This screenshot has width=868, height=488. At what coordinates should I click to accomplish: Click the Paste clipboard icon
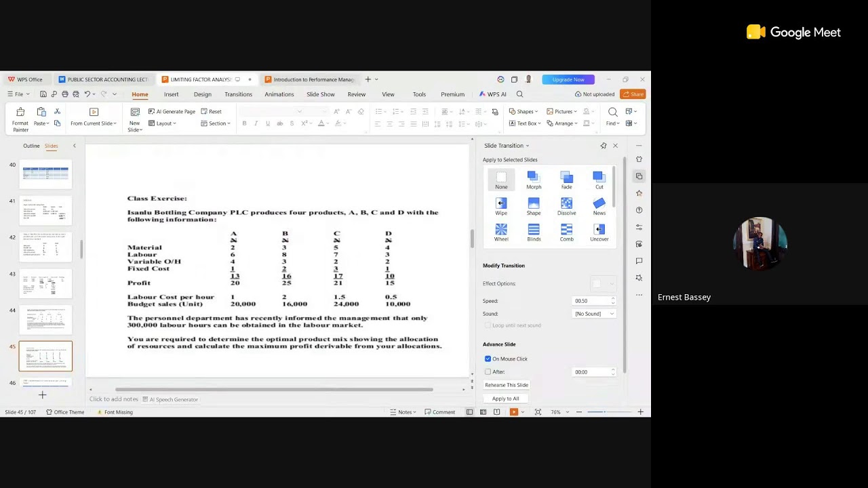click(x=41, y=112)
